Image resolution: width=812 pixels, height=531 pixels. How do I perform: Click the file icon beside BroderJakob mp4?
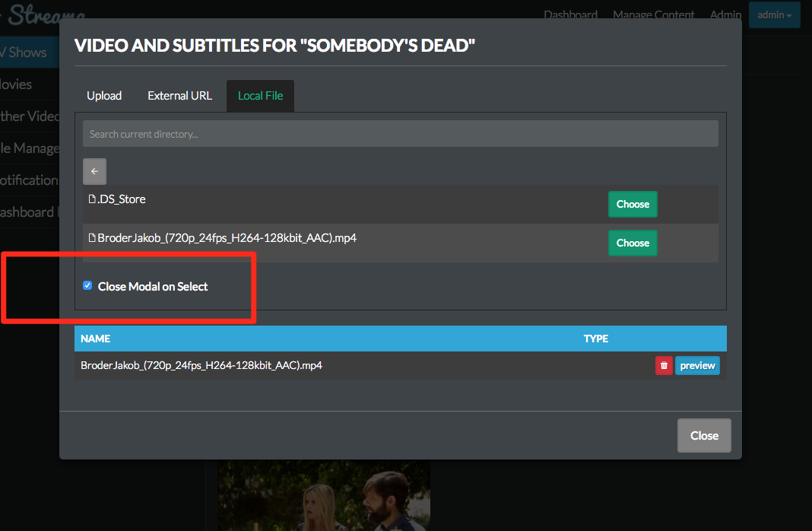(x=91, y=237)
